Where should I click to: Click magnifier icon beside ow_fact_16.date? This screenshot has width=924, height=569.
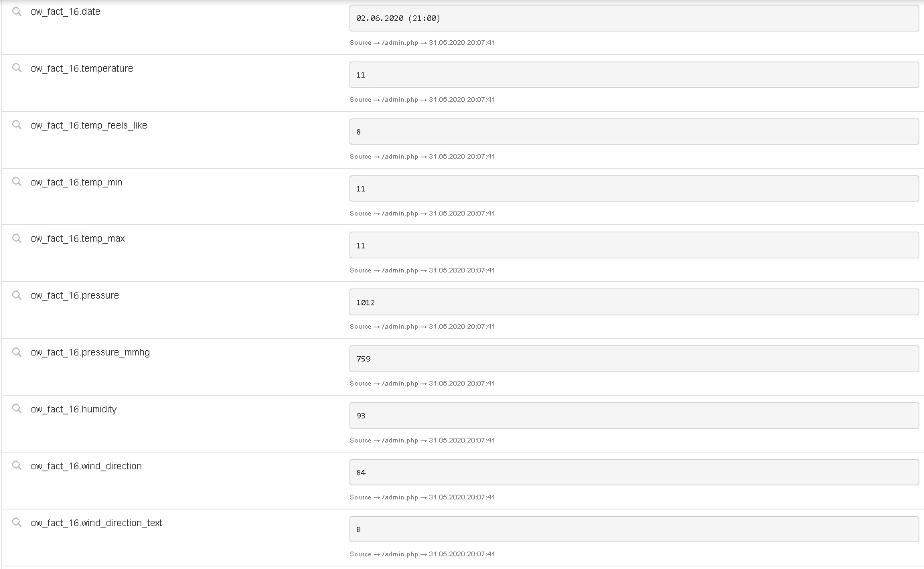point(17,11)
